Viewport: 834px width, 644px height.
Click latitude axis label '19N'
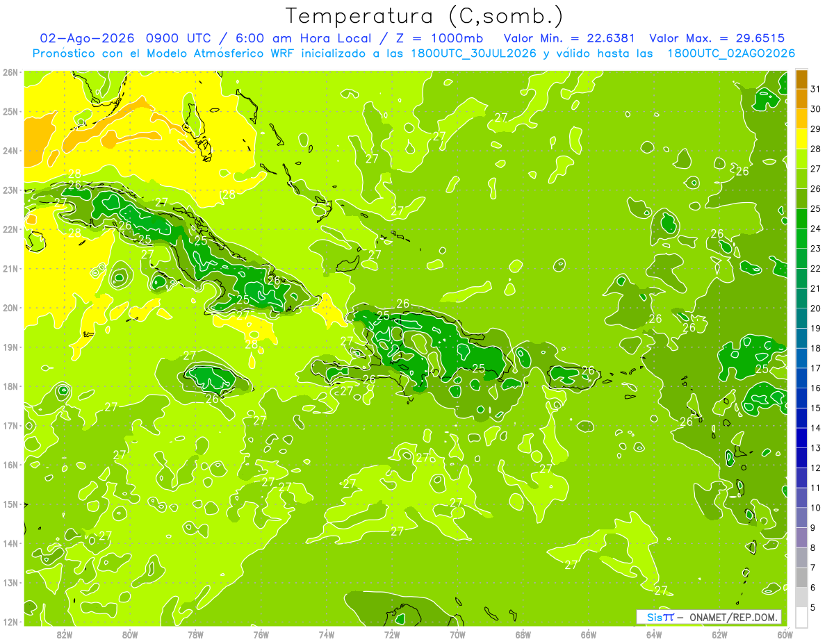point(10,347)
